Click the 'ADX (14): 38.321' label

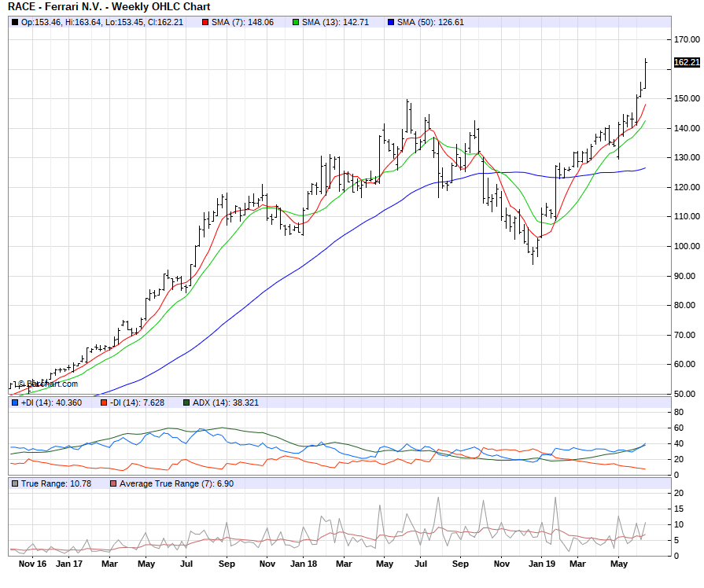click(226, 402)
